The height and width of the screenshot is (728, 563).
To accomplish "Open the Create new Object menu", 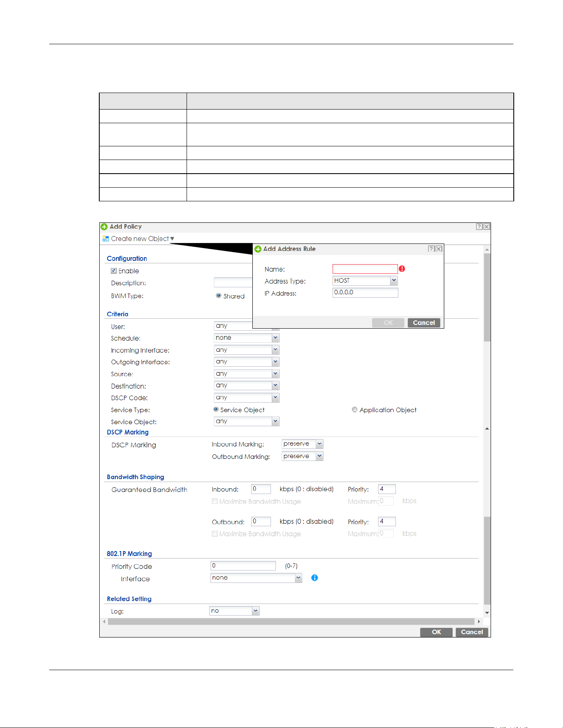I will point(143,239).
